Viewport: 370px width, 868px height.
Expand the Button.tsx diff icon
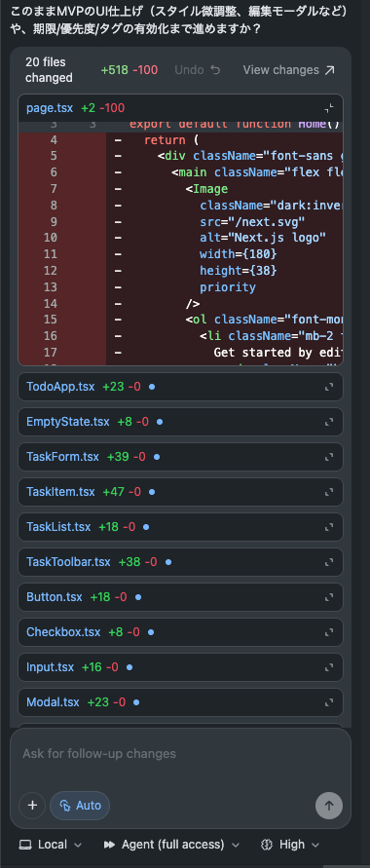point(329,597)
